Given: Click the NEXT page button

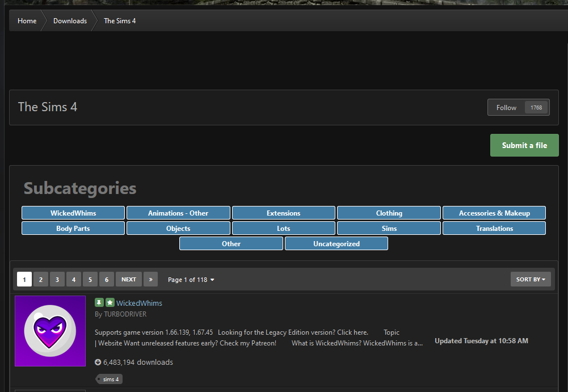Looking at the screenshot, I should 129,279.
